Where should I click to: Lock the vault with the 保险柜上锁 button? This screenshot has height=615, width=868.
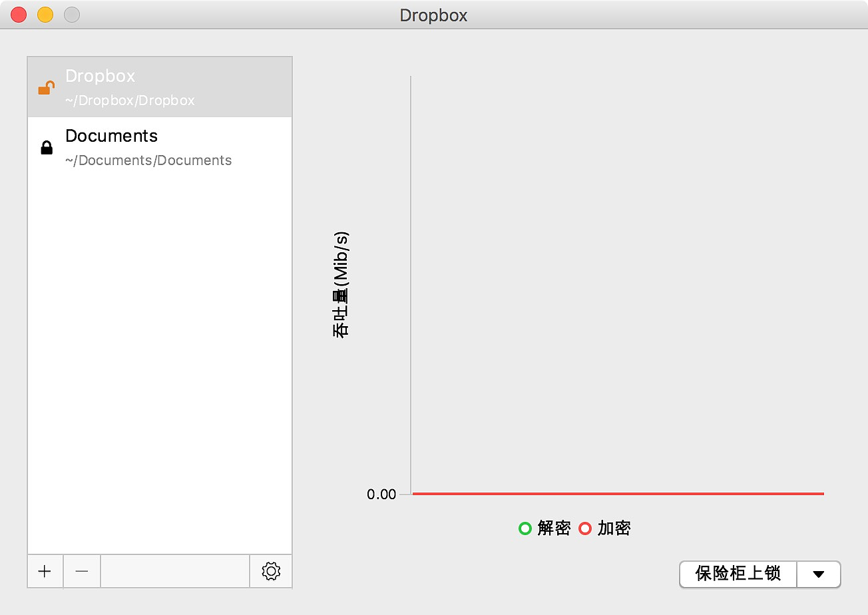tap(738, 574)
